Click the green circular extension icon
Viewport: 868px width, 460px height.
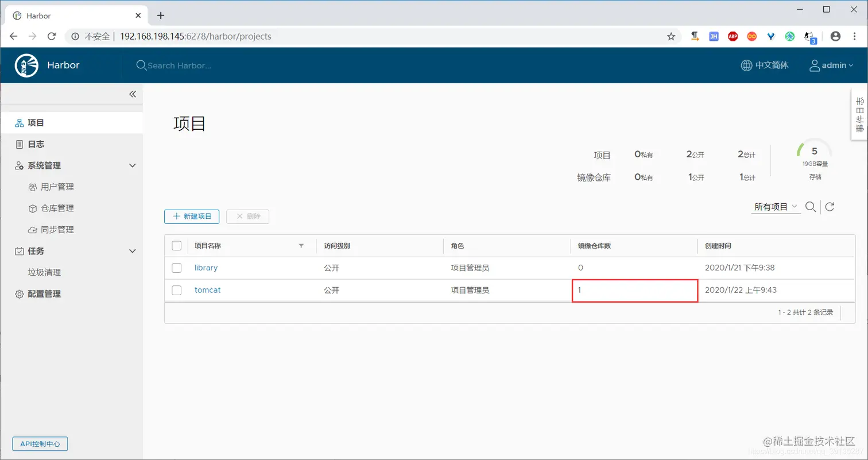(x=790, y=36)
